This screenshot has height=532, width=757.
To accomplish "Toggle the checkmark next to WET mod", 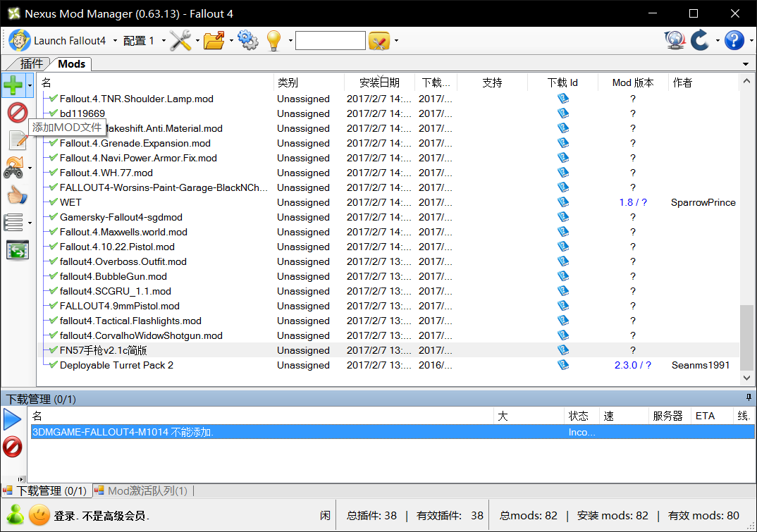I will pyautogui.click(x=52, y=202).
